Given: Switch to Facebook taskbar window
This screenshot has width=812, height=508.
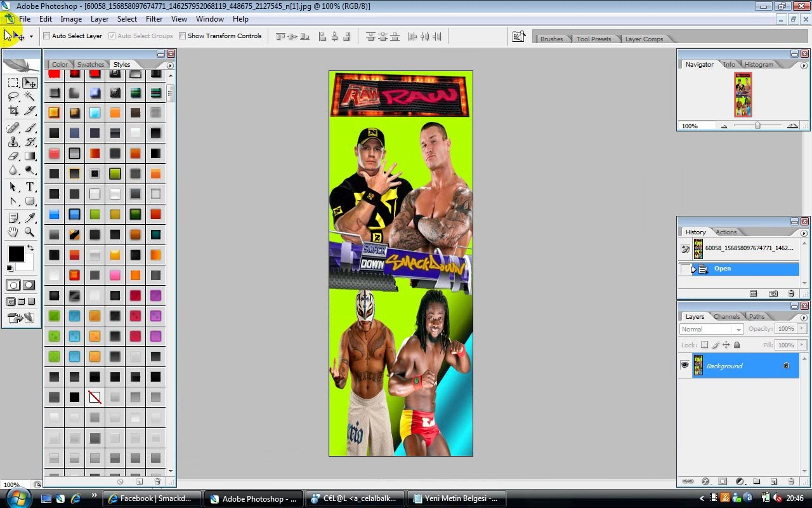Looking at the screenshot, I should point(152,498).
